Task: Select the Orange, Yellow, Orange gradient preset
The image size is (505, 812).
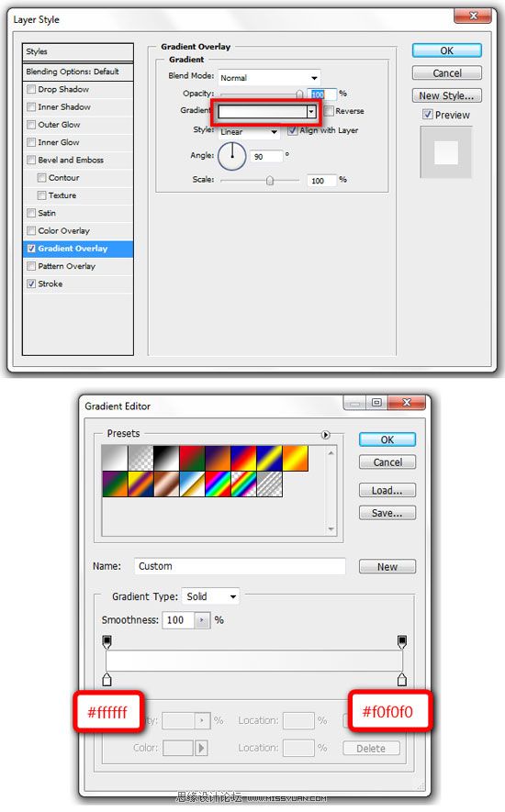Action: (x=295, y=459)
